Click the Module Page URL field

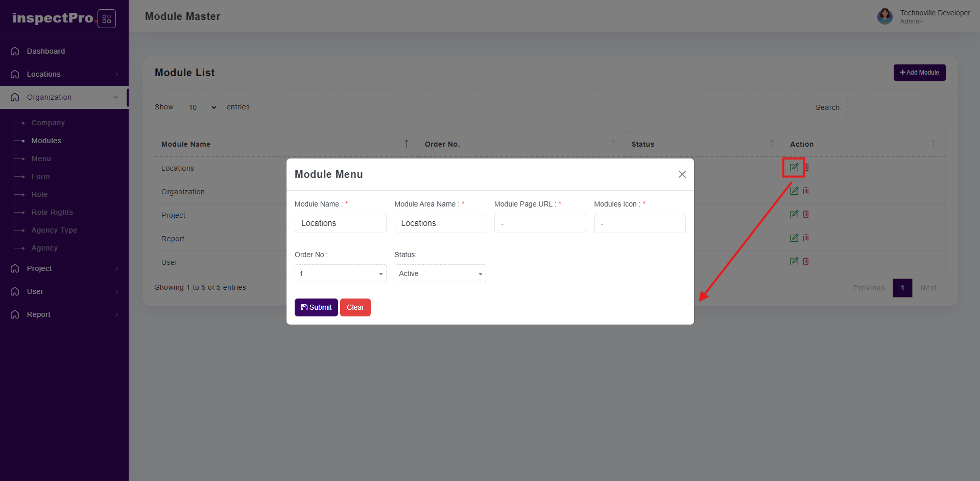click(540, 223)
